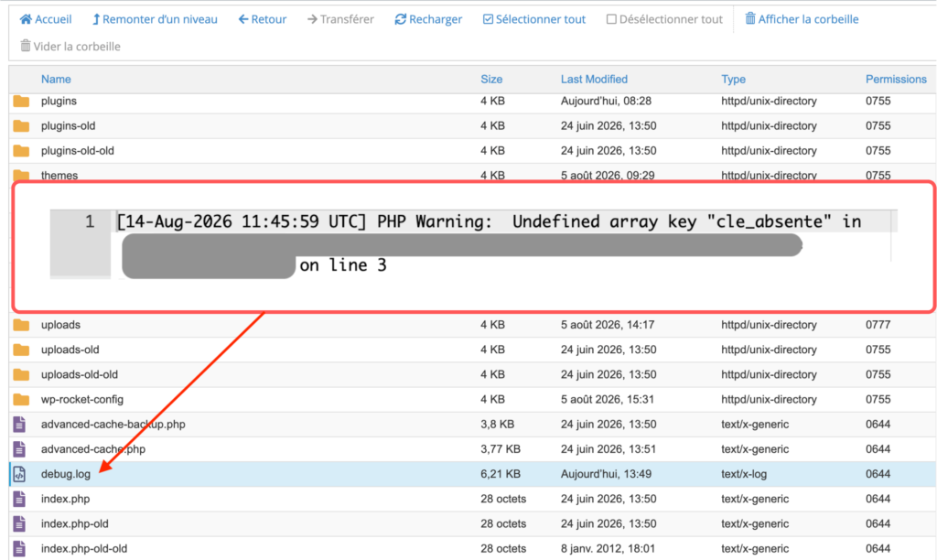Click the advanced-cache-backup.php file icon
The width and height of the screenshot is (937, 560).
click(x=19, y=425)
